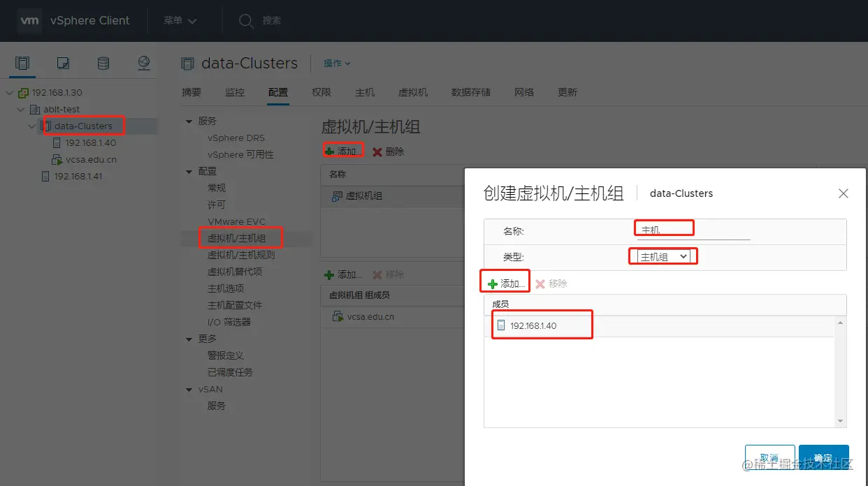Switch to the 摘要 tab
This screenshot has width=868, height=486.
[x=191, y=92]
